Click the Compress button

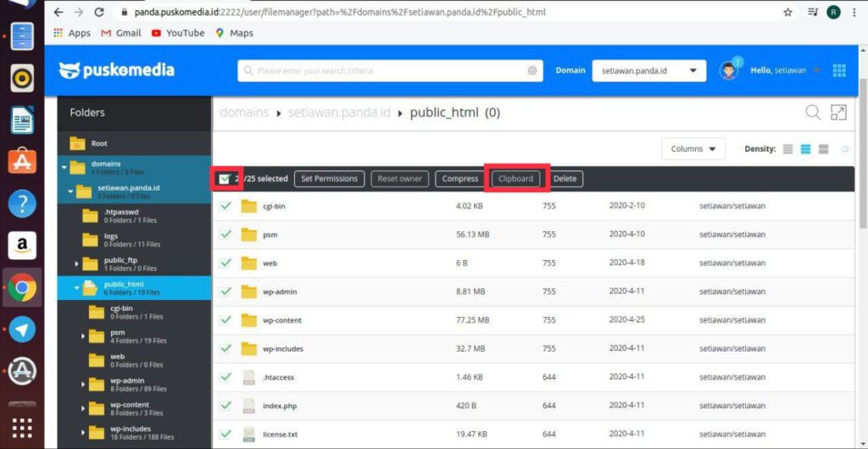[x=460, y=179]
